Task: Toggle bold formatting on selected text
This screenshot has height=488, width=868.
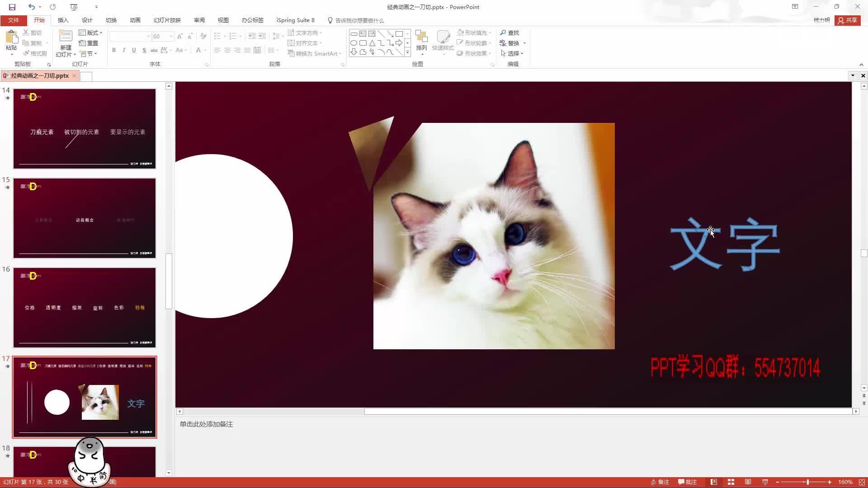Action: tap(114, 50)
